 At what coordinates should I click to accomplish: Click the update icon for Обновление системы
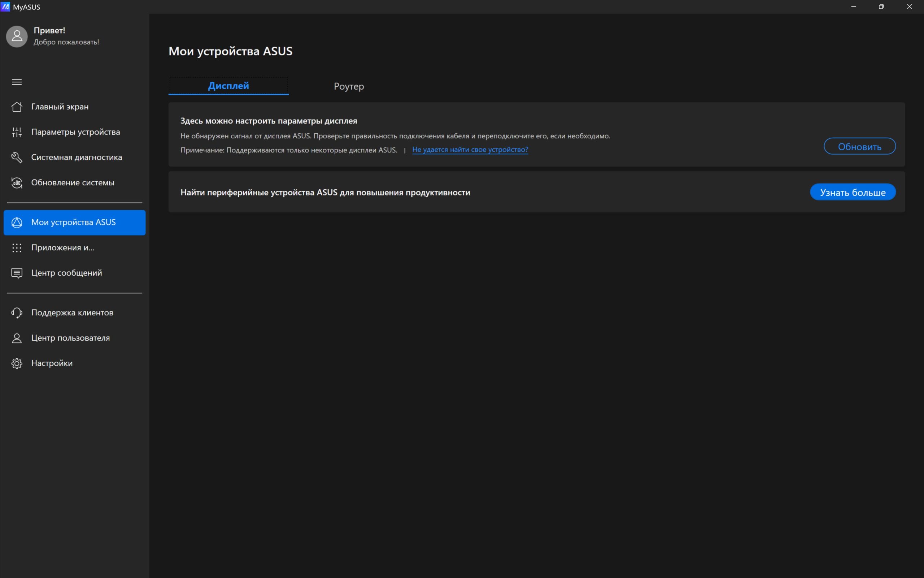17,182
